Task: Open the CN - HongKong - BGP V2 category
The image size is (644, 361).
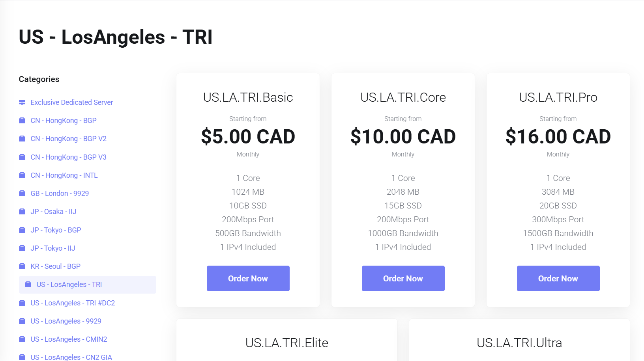Action: tap(69, 139)
